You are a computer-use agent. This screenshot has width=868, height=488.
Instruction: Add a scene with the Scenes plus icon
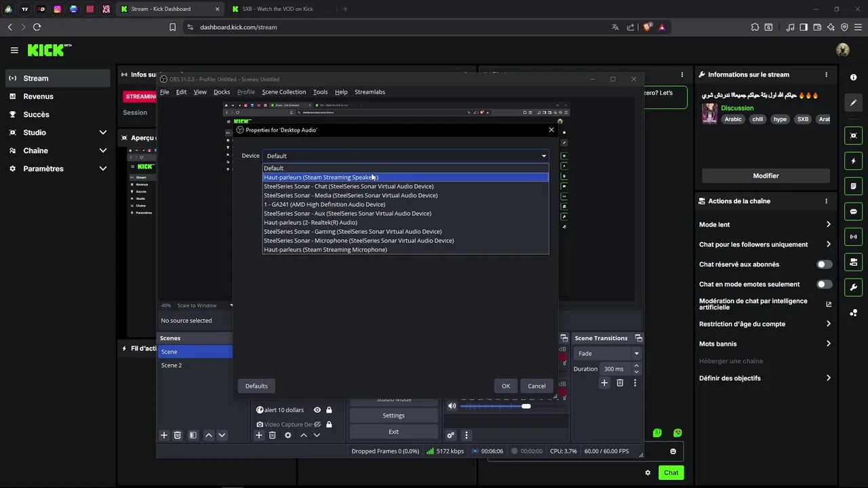point(163,435)
